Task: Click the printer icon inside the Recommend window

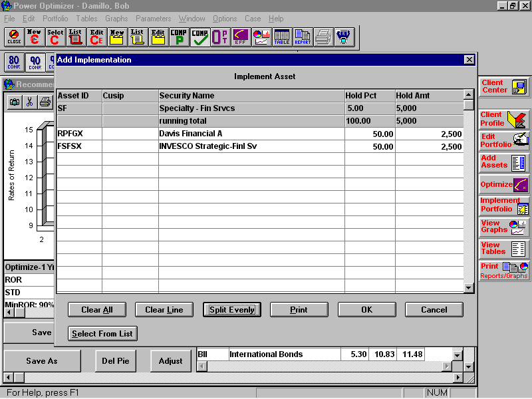Action: 45,102
